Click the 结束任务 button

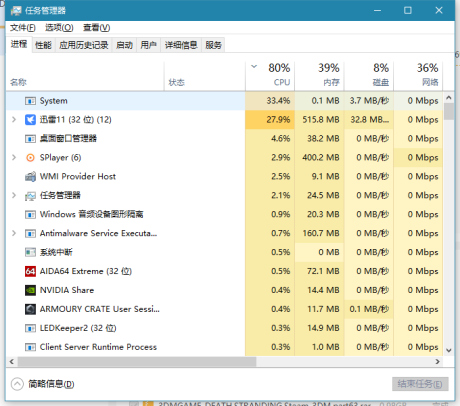click(x=420, y=384)
